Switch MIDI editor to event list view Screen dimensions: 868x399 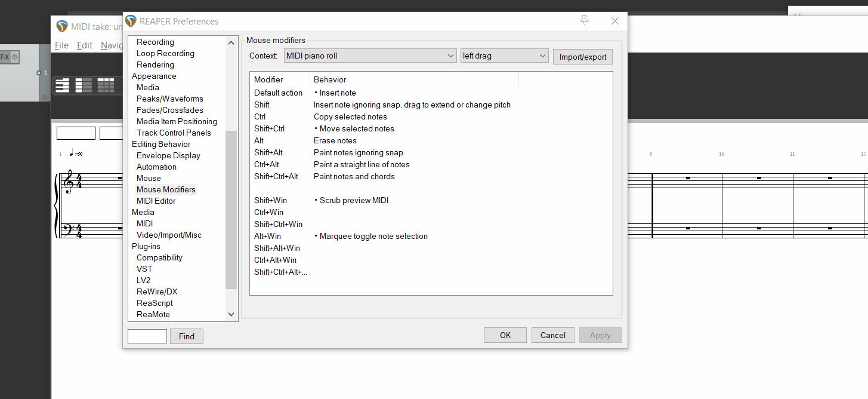pos(106,85)
